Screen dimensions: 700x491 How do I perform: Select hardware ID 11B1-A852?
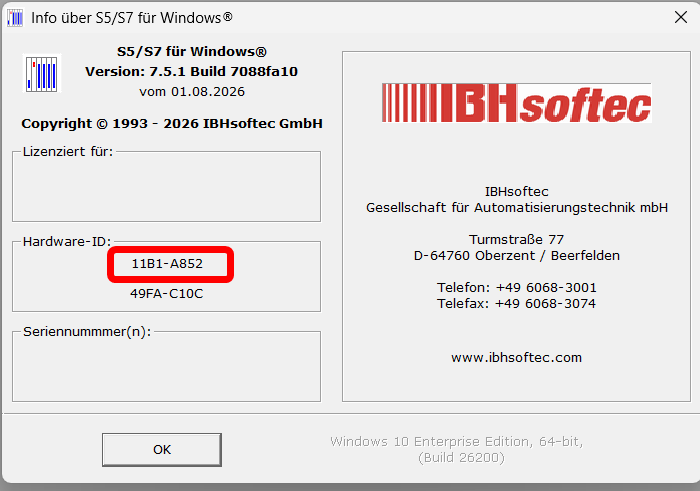coord(167,264)
